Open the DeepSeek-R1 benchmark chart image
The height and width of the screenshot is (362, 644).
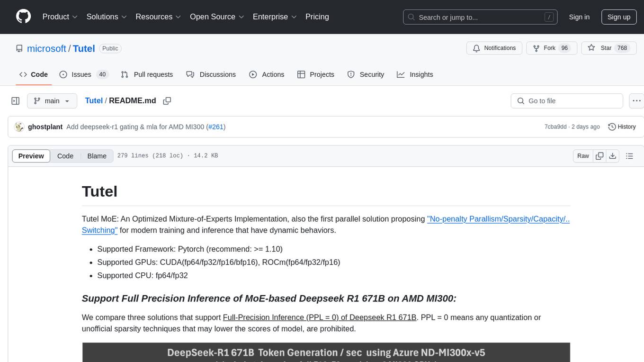pos(326,352)
